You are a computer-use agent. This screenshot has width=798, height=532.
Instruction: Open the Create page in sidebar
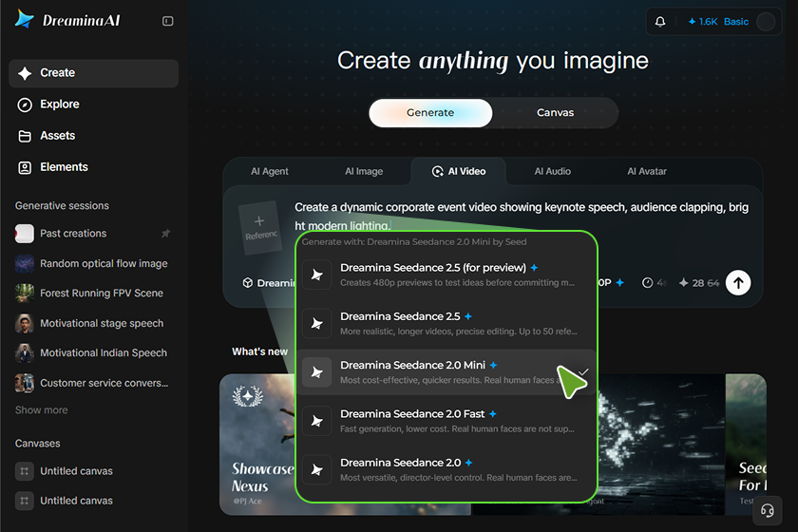point(94,73)
